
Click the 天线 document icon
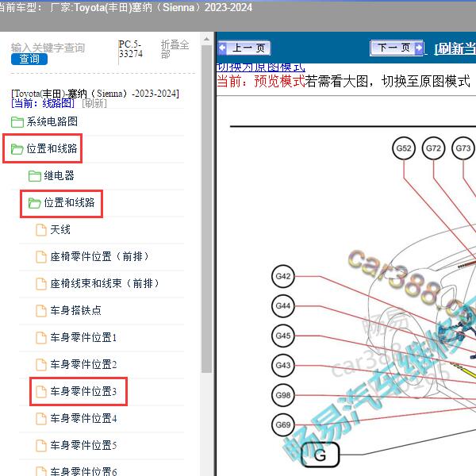tap(41, 230)
